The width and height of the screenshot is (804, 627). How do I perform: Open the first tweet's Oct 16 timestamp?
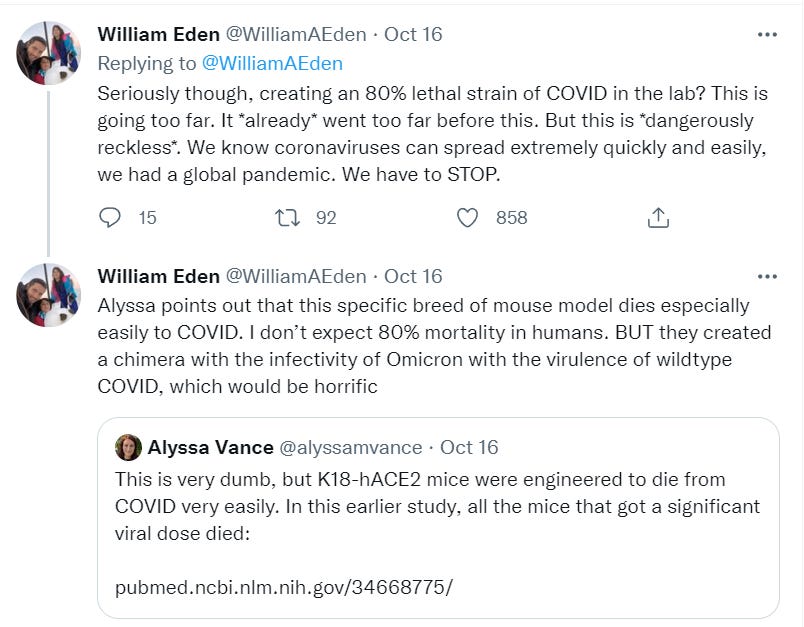414,34
